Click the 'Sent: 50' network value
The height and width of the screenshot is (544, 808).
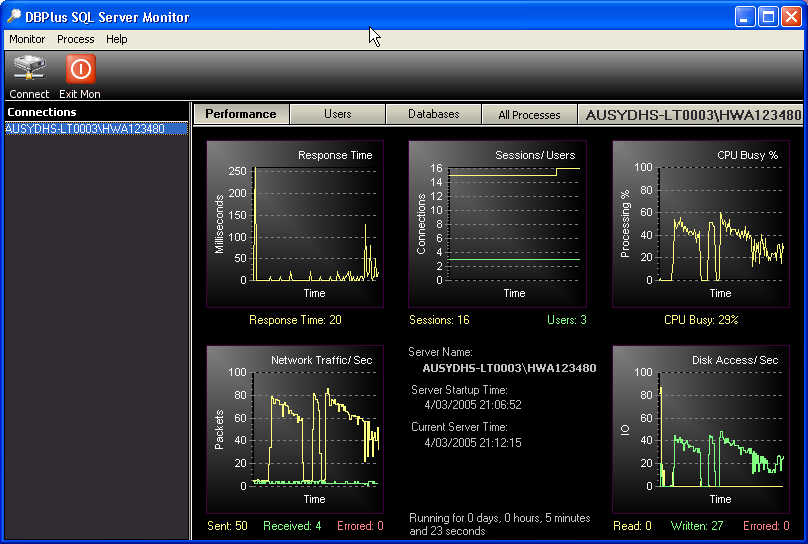[x=227, y=526]
